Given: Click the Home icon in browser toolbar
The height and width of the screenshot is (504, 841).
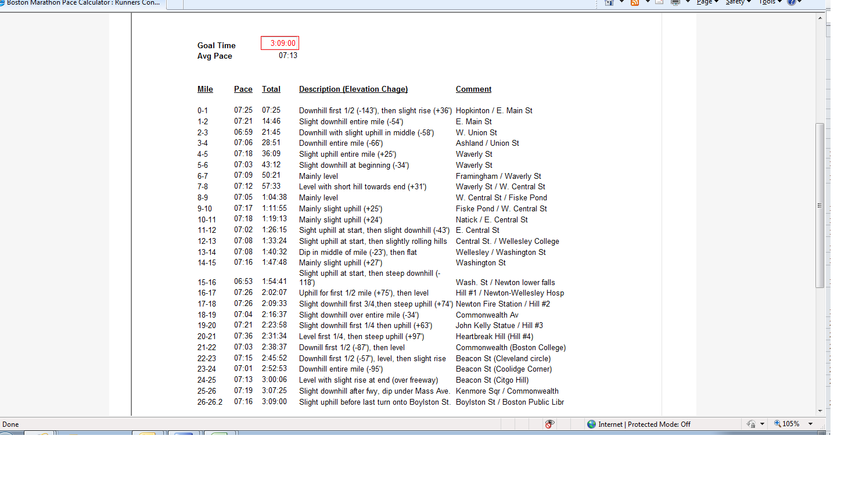Looking at the screenshot, I should pyautogui.click(x=609, y=2).
